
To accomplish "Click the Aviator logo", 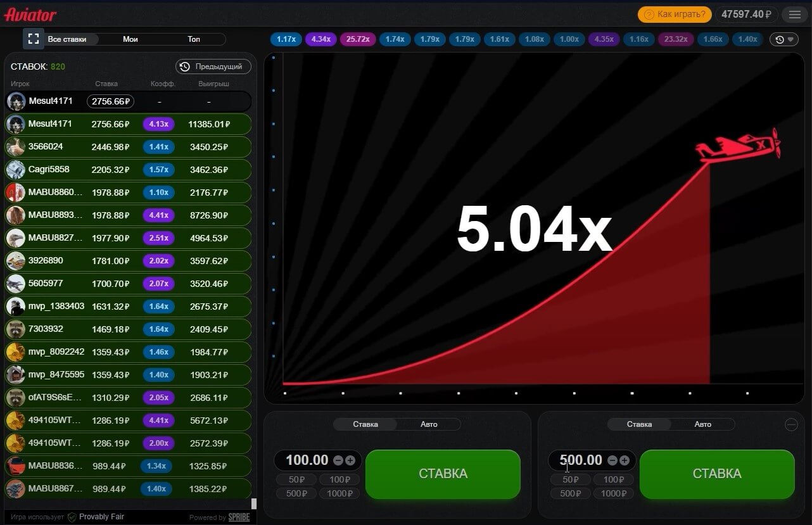I will pyautogui.click(x=30, y=15).
